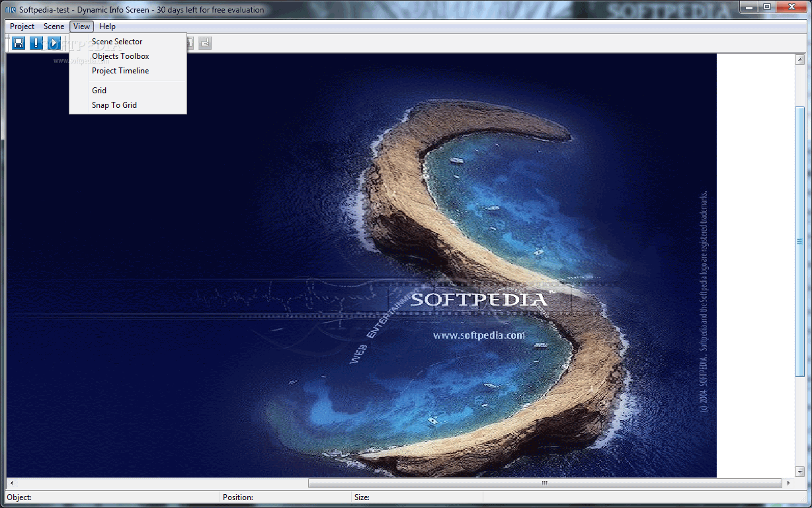Minimize the Dynamic Info Screen window

point(747,7)
